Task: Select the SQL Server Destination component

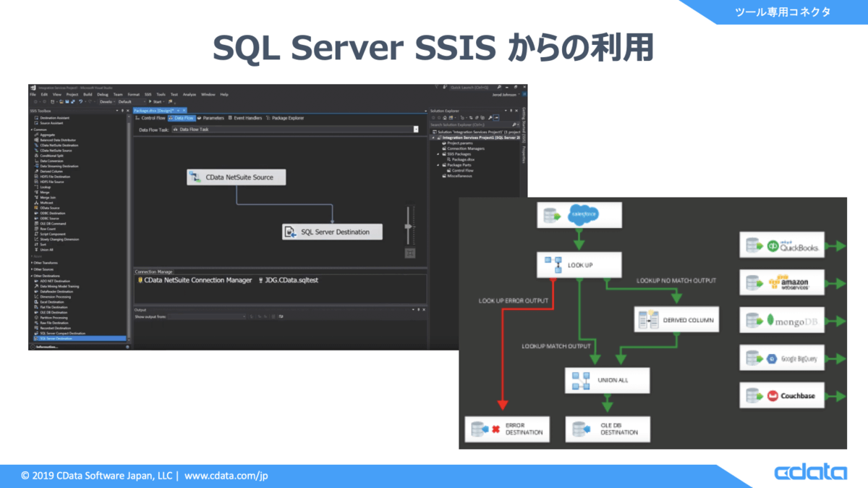Action: (332, 232)
